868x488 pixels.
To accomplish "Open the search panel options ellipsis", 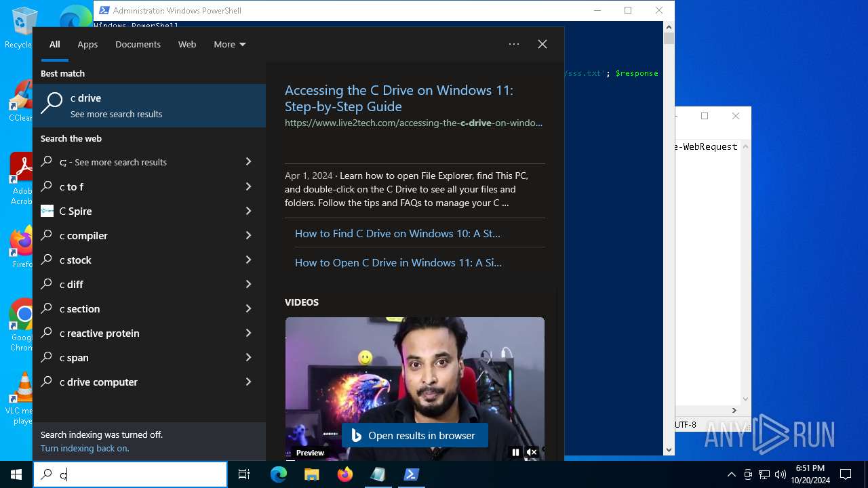I will pos(514,44).
